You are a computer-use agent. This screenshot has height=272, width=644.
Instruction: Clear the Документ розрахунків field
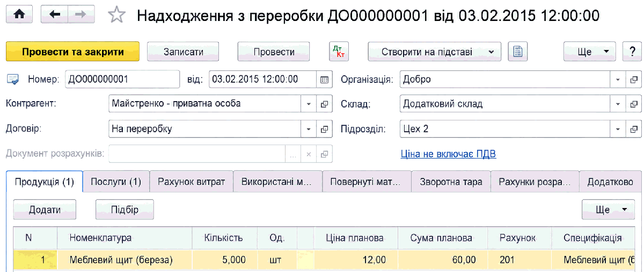click(x=309, y=154)
